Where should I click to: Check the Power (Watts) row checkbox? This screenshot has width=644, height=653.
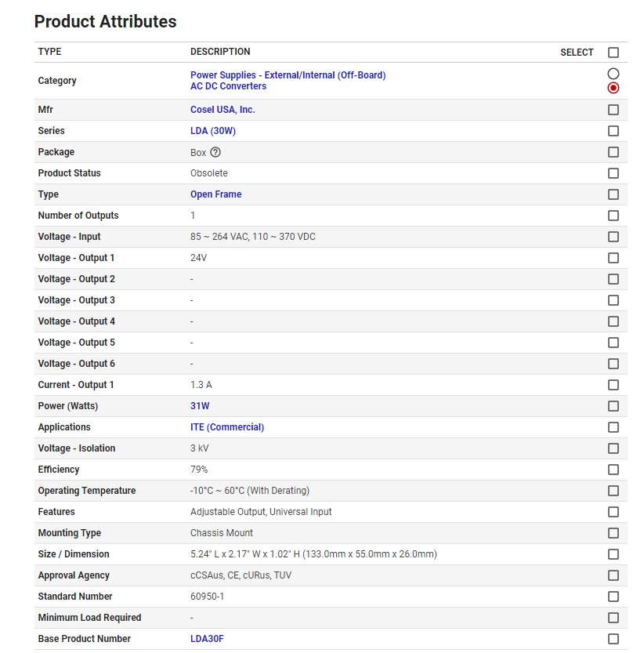pos(613,406)
